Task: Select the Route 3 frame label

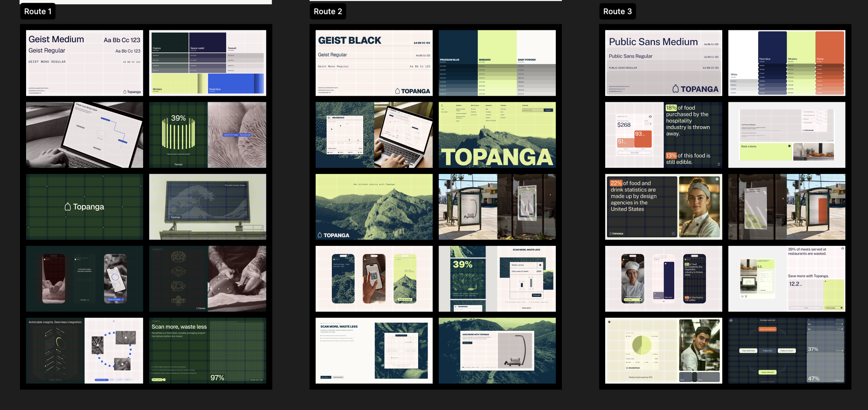Action: click(617, 11)
